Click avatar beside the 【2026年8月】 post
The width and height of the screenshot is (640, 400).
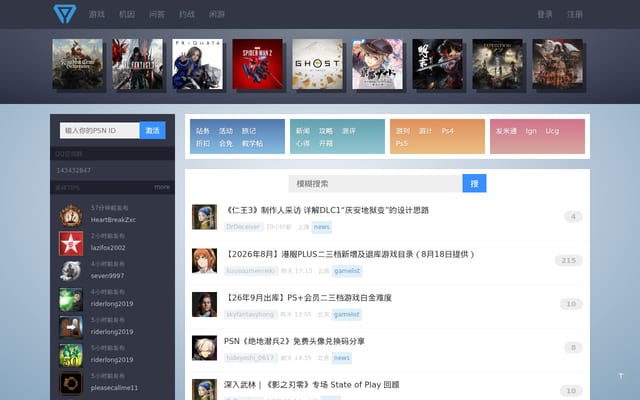(x=204, y=260)
